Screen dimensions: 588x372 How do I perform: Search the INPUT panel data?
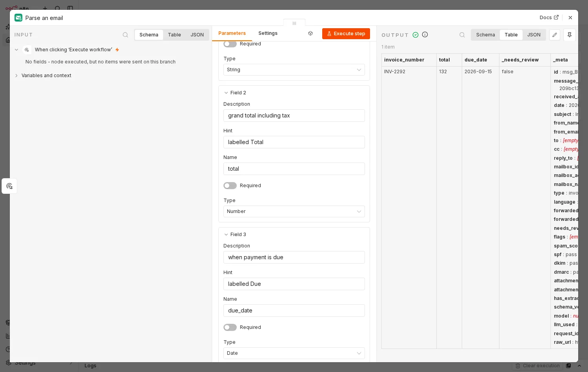click(x=125, y=35)
